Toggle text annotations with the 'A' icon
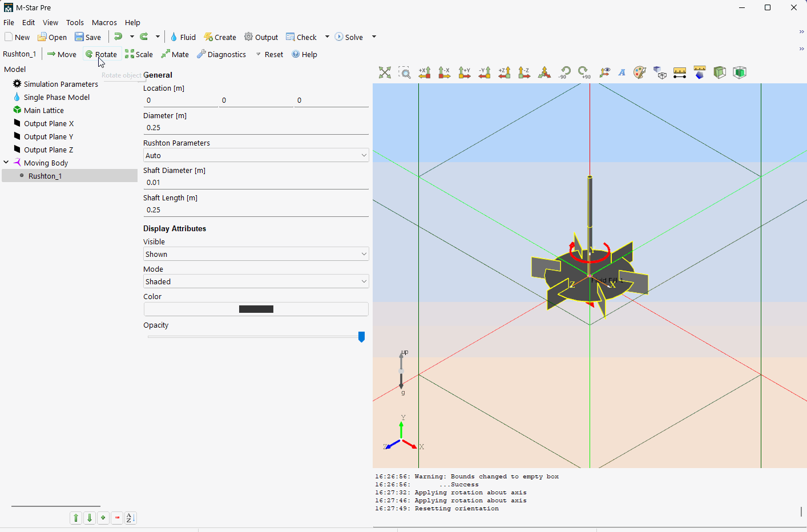The height and width of the screenshot is (532, 807). point(622,72)
